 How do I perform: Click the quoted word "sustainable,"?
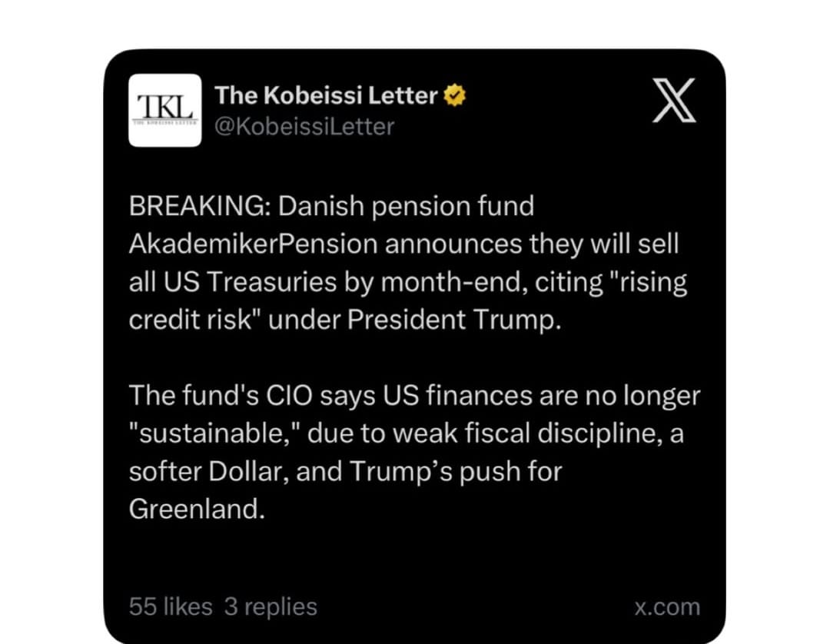click(215, 433)
